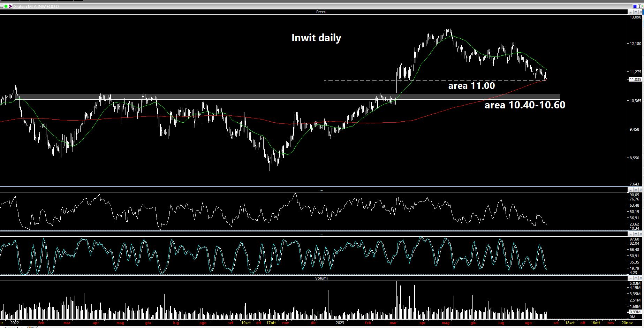Click the Volumi panel header title
The image size is (644, 328).
coord(321,278)
